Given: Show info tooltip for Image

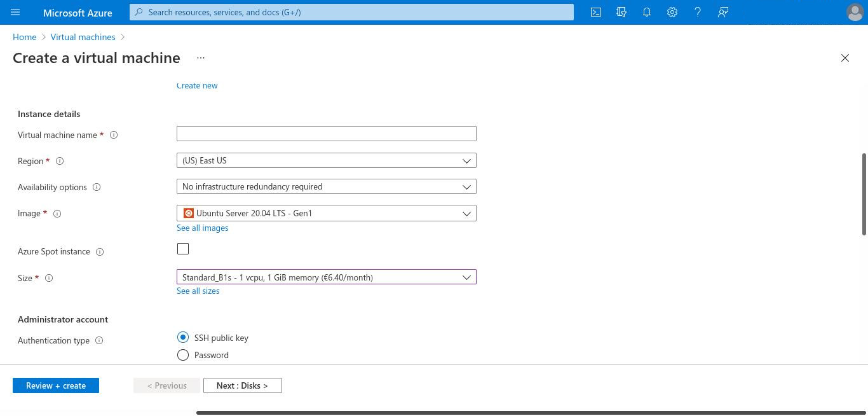Looking at the screenshot, I should 57,214.
